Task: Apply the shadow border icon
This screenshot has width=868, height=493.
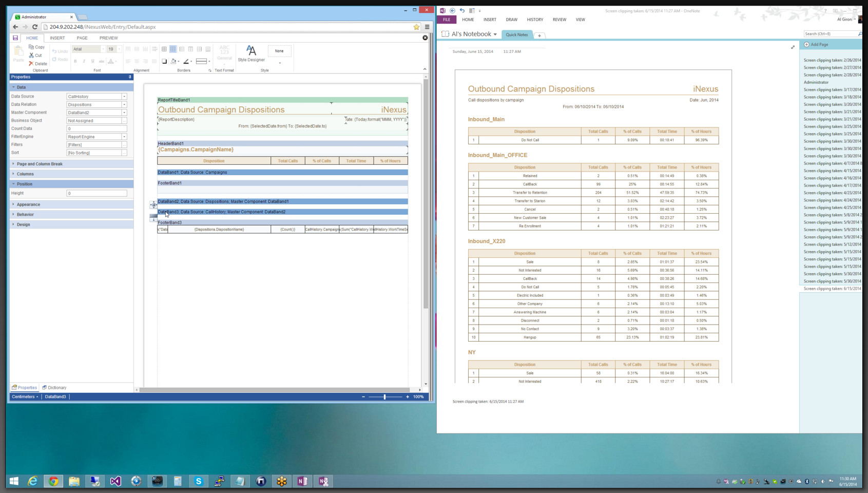Action: pyautogui.click(x=164, y=61)
